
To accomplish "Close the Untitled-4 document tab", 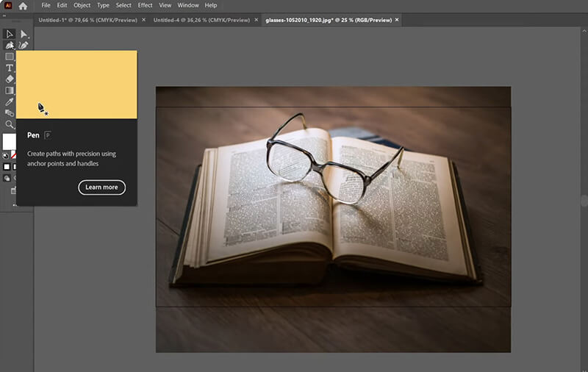I will pyautogui.click(x=256, y=20).
